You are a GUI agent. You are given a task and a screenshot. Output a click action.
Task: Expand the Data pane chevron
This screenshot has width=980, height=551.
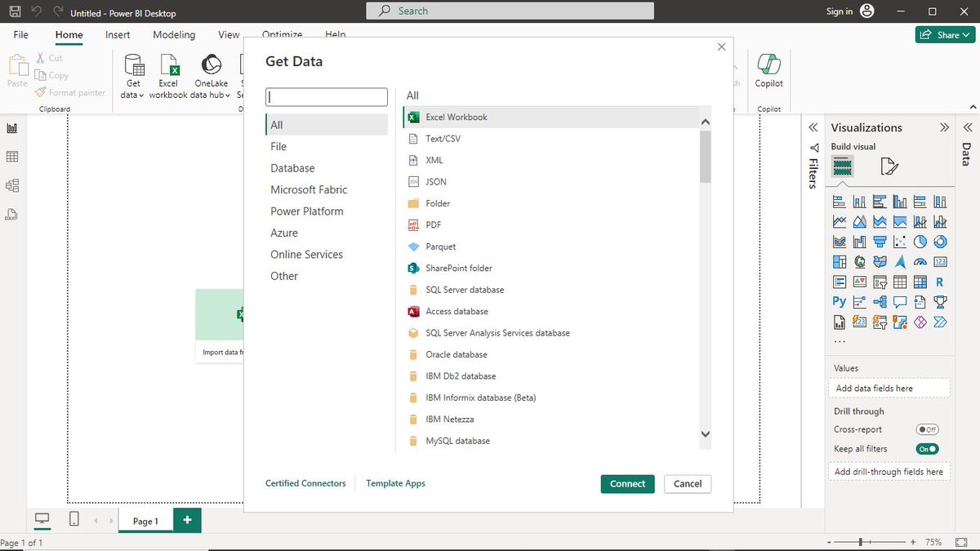tap(967, 127)
